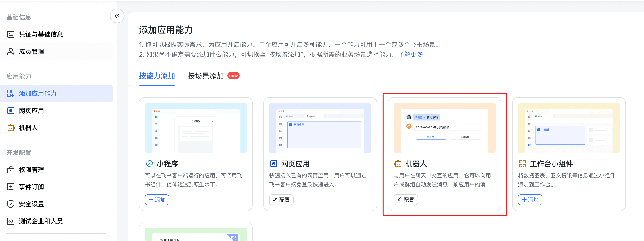Click the 工作台小组件 card icon
644x241 pixels.
click(523, 164)
